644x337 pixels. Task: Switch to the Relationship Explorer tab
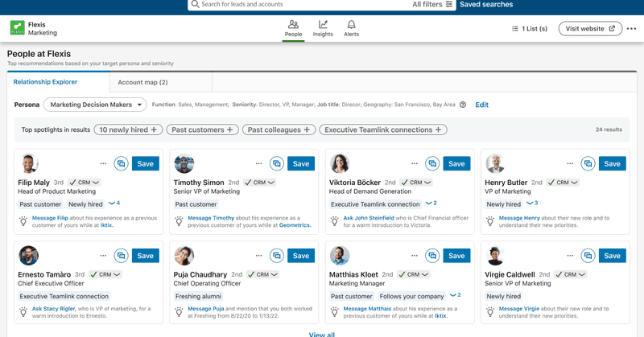58,82
